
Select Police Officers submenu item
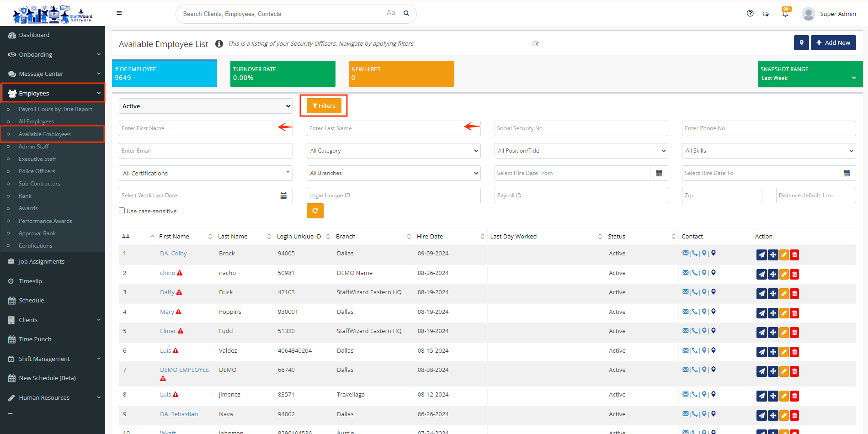[37, 171]
